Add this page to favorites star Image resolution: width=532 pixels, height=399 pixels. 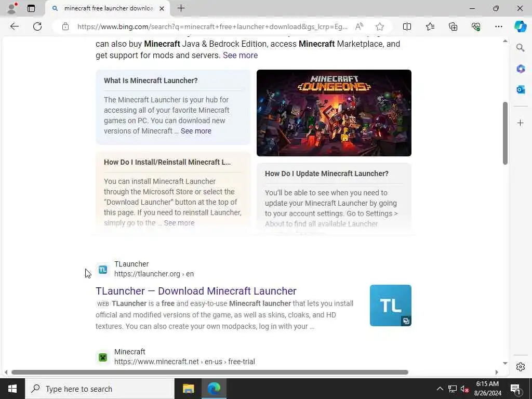[x=380, y=26]
